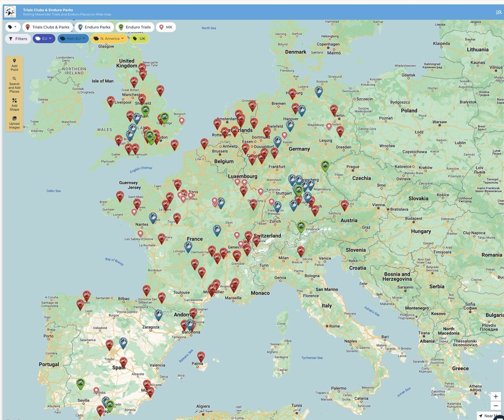Toggle the Enduro Parks layer chip
This screenshot has height=420, width=504.
(x=94, y=27)
